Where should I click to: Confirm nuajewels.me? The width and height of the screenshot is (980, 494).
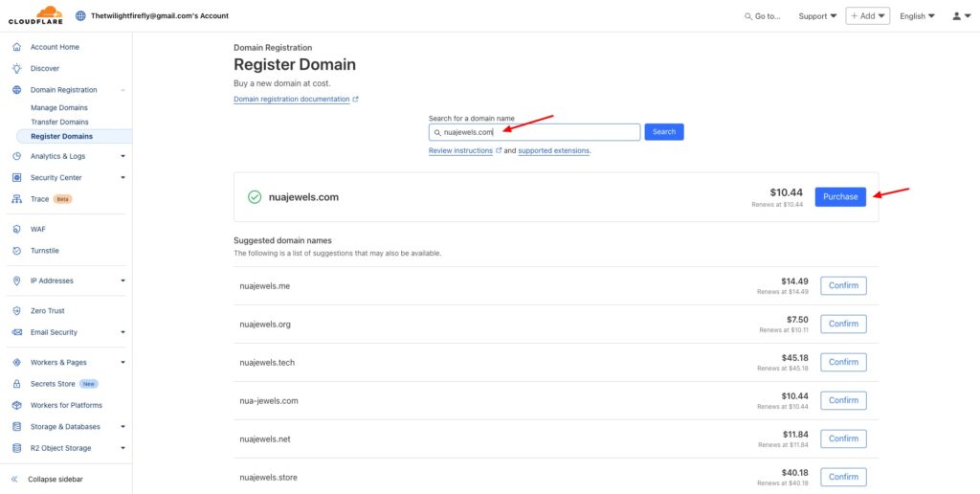click(x=843, y=285)
